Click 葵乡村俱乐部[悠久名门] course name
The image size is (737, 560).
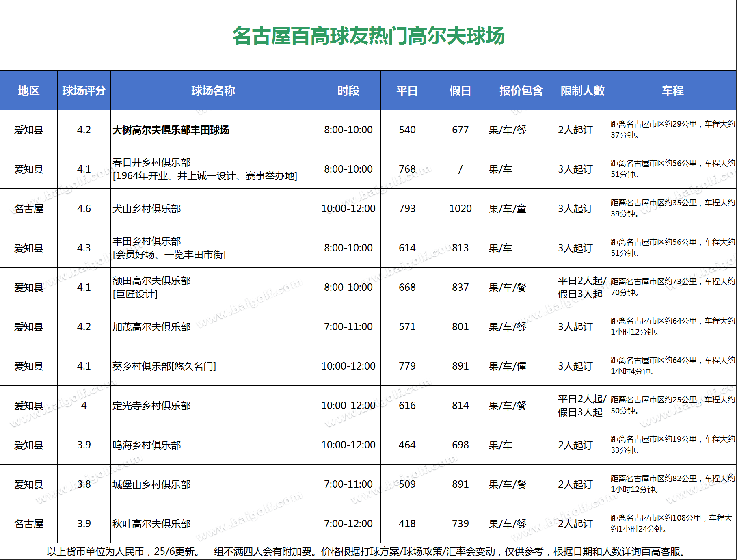pos(164,366)
